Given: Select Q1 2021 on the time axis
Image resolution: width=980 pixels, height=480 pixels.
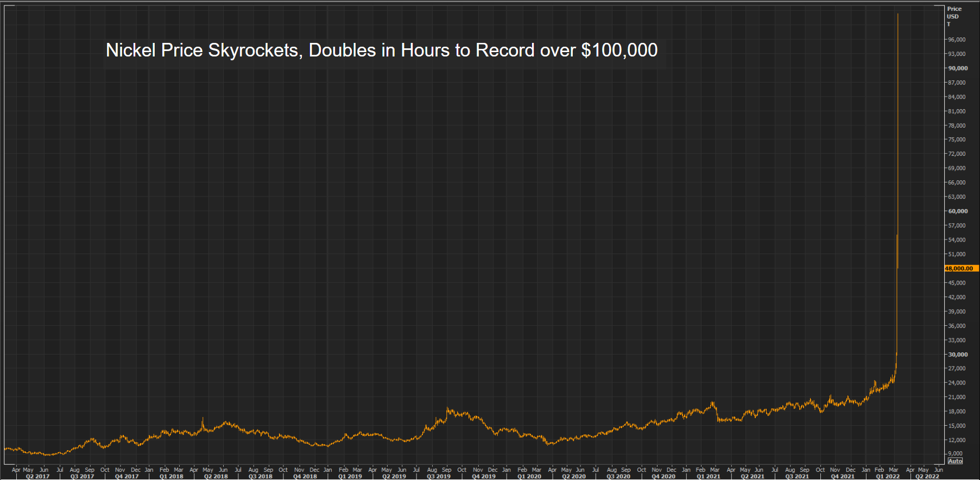Looking at the screenshot, I should point(709,476).
